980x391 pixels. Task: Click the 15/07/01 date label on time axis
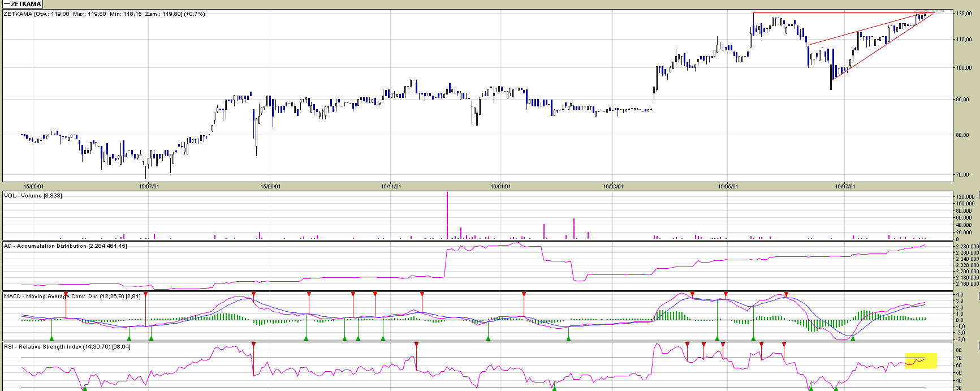pyautogui.click(x=149, y=186)
